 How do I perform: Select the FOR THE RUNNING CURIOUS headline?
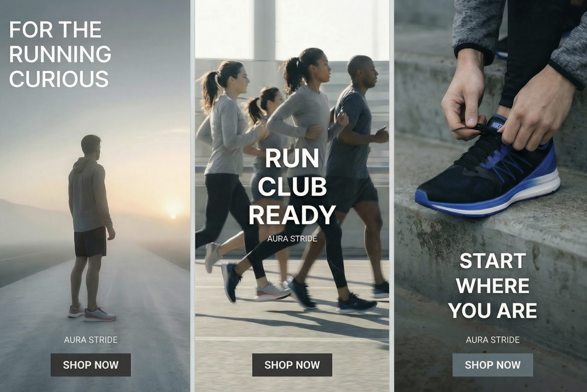(60, 54)
